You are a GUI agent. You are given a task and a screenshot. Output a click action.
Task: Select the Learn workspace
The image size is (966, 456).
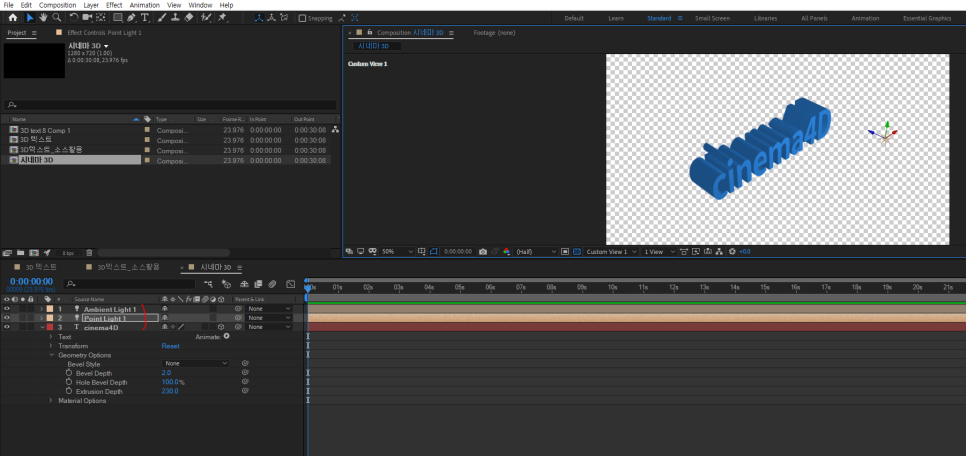[x=616, y=18]
